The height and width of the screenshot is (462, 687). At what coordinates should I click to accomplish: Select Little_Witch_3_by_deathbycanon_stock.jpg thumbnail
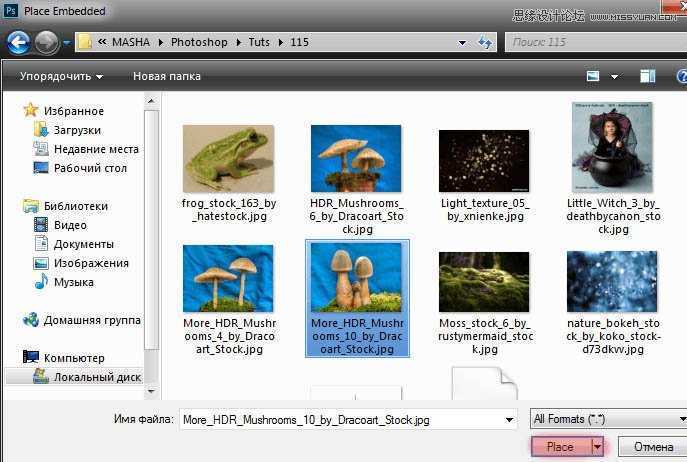point(612,147)
